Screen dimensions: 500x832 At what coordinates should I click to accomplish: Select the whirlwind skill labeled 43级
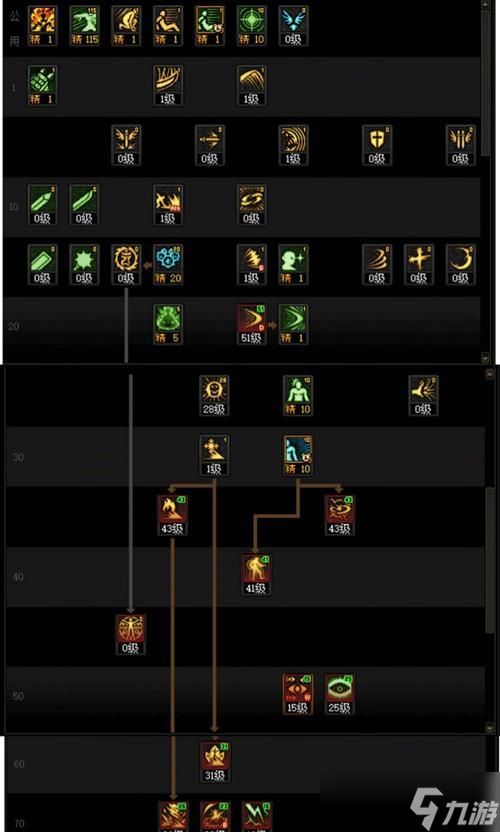(x=340, y=515)
